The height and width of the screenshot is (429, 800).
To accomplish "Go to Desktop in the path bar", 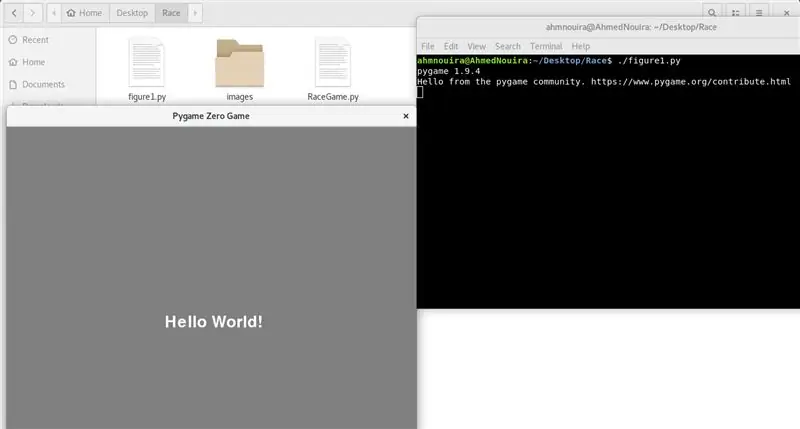I will point(132,13).
